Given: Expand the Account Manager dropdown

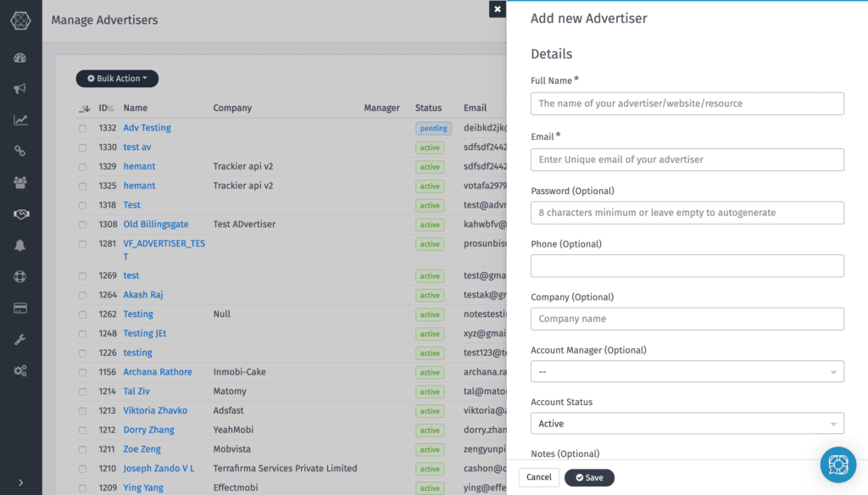Looking at the screenshot, I should pos(687,371).
